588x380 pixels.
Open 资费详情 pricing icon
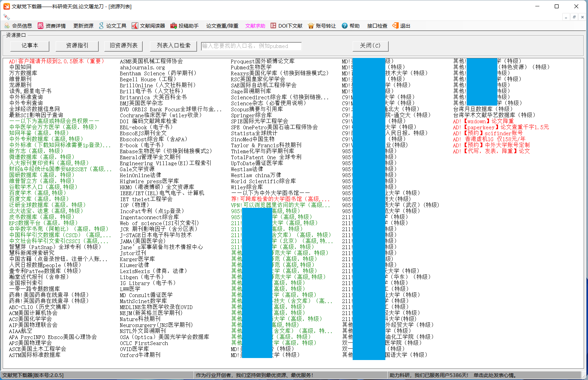pos(40,26)
